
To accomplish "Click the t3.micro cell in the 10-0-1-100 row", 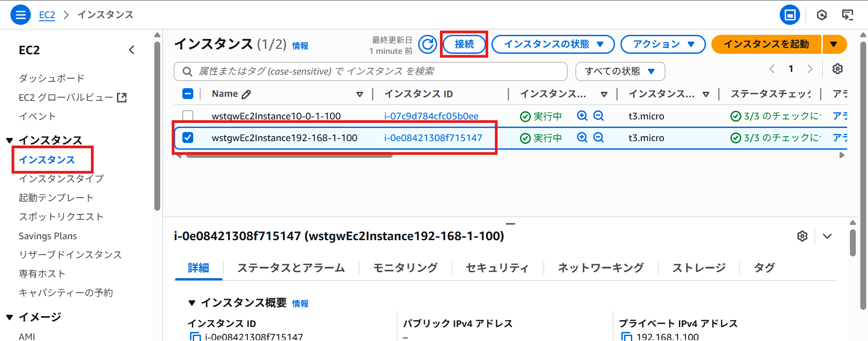I will pos(646,116).
